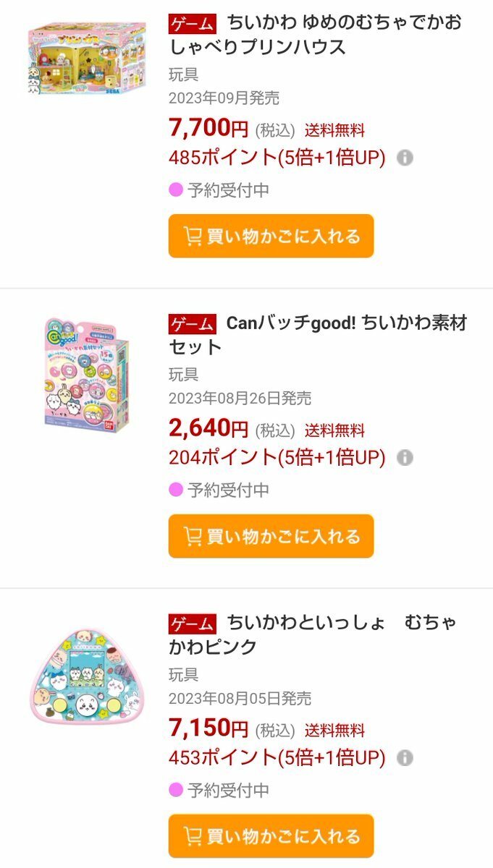Viewport: 493px width, 868px height.
Task: Click cart icon on プリンハウス add-to-cart button
Action: [193, 236]
